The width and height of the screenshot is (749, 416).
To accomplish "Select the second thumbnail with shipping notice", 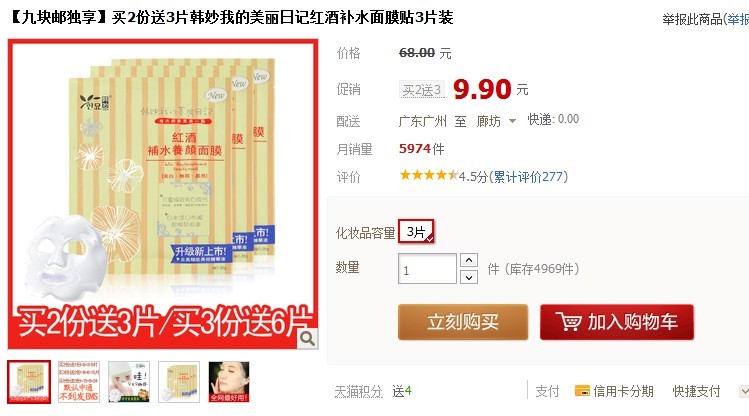I will click(x=79, y=382).
